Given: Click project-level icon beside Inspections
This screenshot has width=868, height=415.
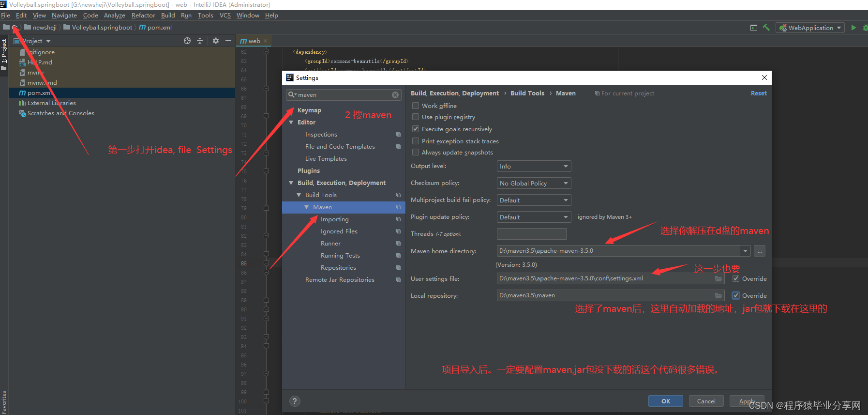Looking at the screenshot, I should point(398,135).
